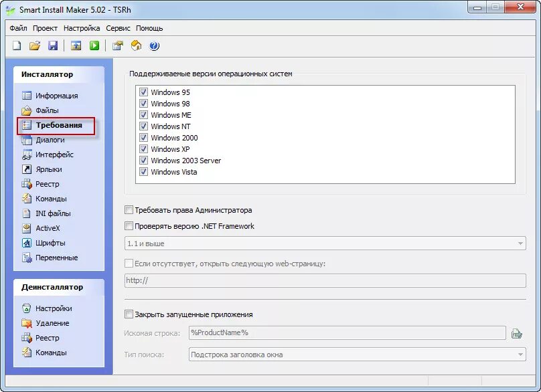The height and width of the screenshot is (392, 541).
Task: Open the Информация section
Action: 50,96
